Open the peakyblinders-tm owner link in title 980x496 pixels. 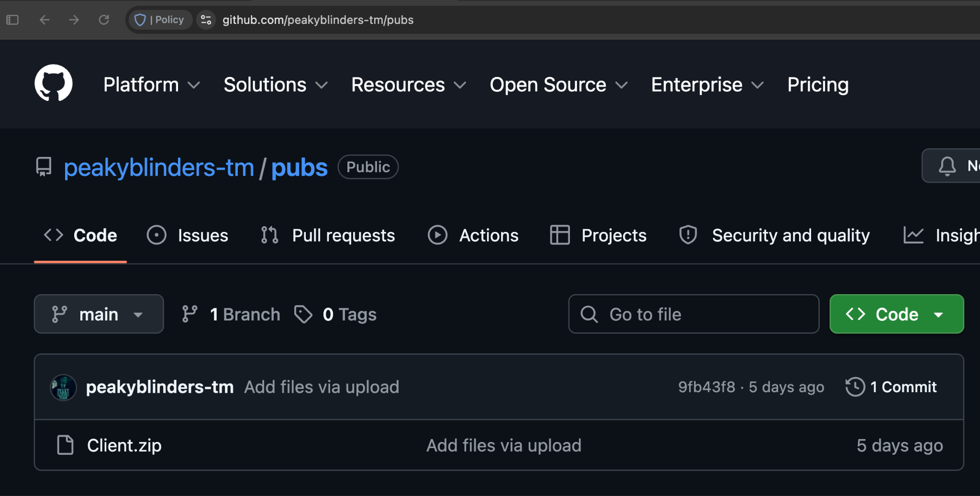pos(159,167)
